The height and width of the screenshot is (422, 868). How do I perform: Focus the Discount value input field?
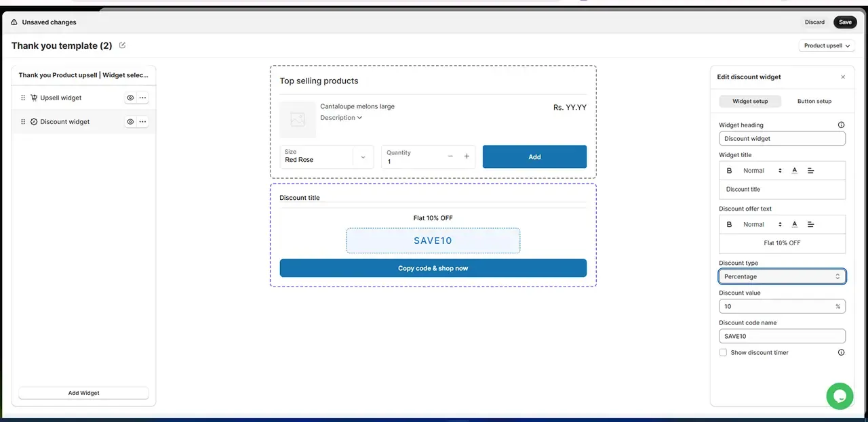[x=782, y=307]
